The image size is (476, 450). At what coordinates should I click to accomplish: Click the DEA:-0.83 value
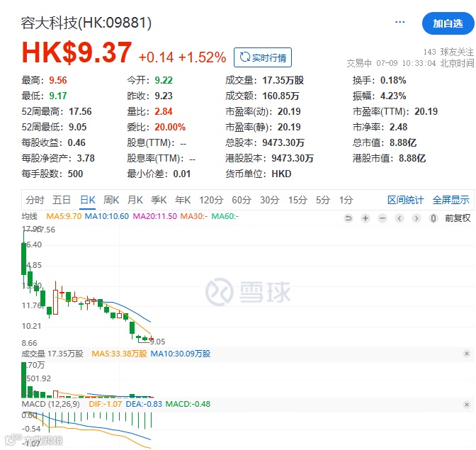pyautogui.click(x=144, y=404)
